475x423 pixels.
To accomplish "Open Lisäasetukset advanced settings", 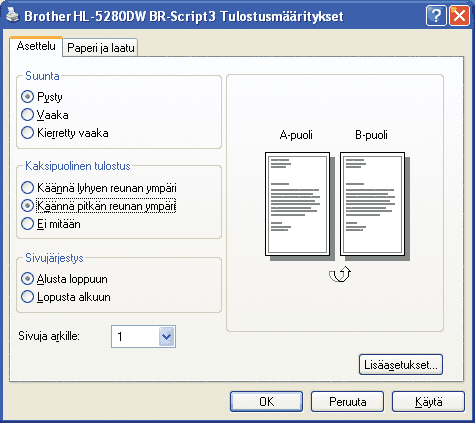I will coord(401,365).
